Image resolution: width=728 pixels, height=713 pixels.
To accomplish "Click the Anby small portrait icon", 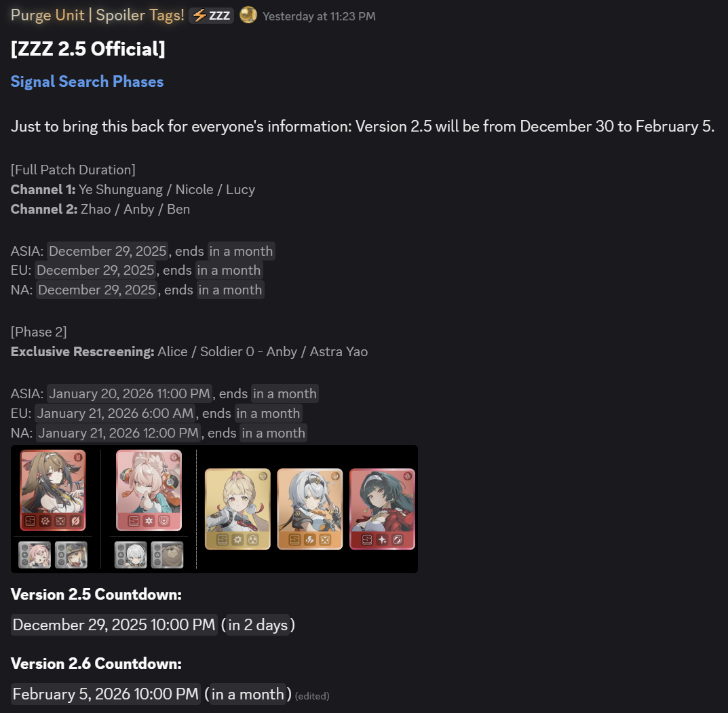I will click(x=130, y=555).
